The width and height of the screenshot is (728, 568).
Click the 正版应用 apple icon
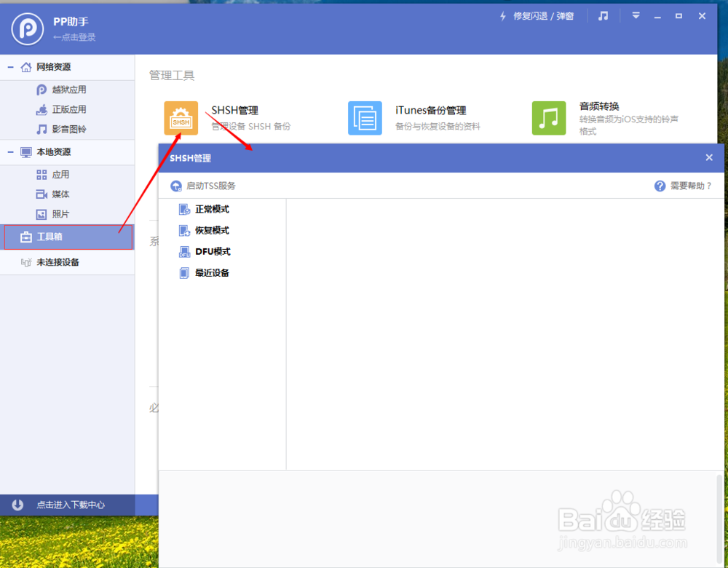pos(41,110)
